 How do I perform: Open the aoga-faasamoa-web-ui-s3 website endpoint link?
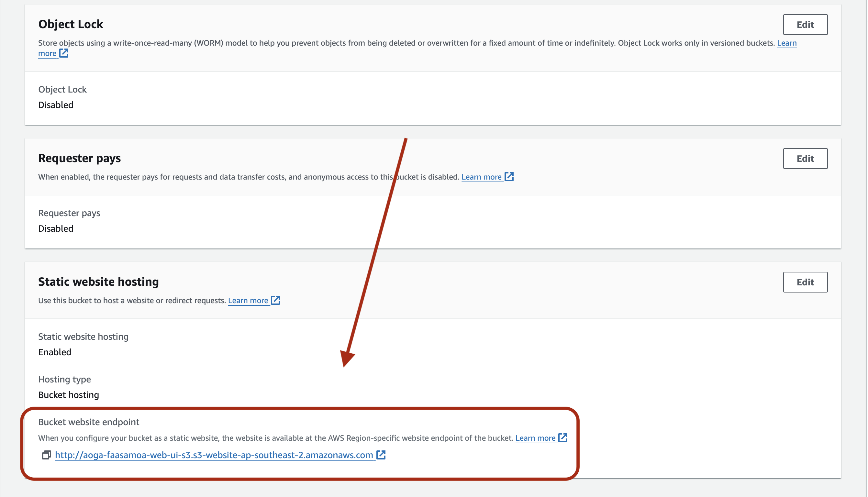point(214,455)
